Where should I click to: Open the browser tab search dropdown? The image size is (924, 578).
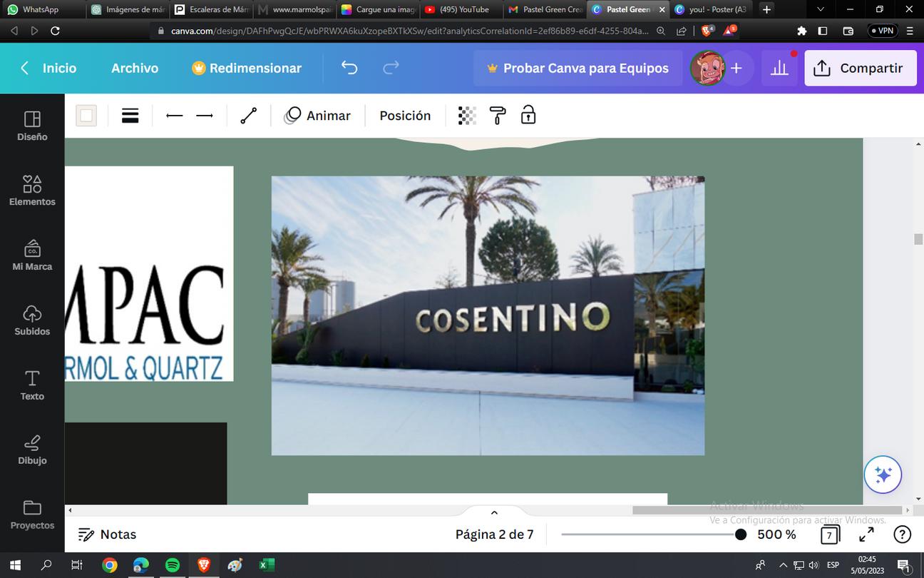coord(821,9)
